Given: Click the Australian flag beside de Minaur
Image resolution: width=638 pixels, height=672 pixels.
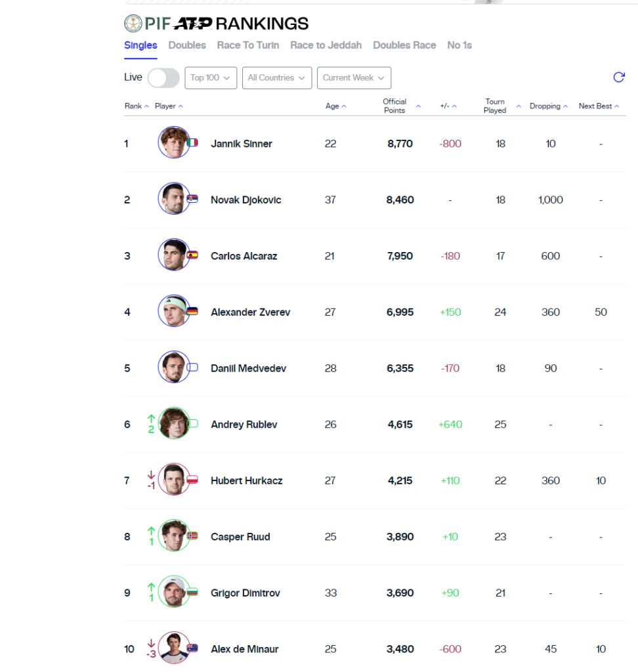Looking at the screenshot, I should 192,648.
